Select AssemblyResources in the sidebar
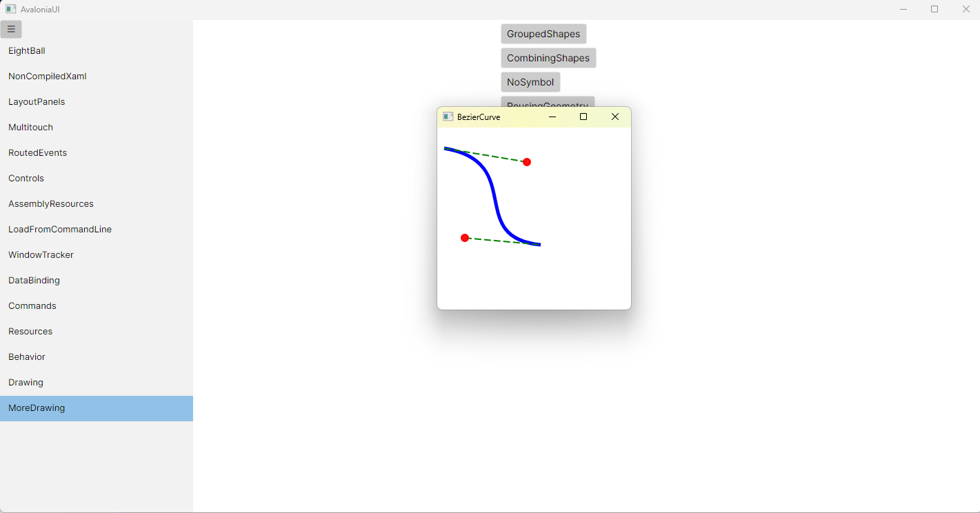This screenshot has width=980, height=513. (97, 204)
